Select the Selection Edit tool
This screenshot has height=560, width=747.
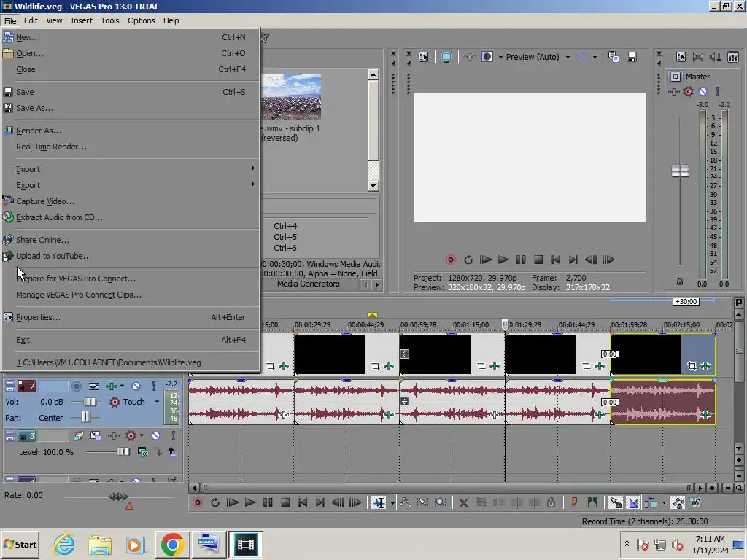422,503
